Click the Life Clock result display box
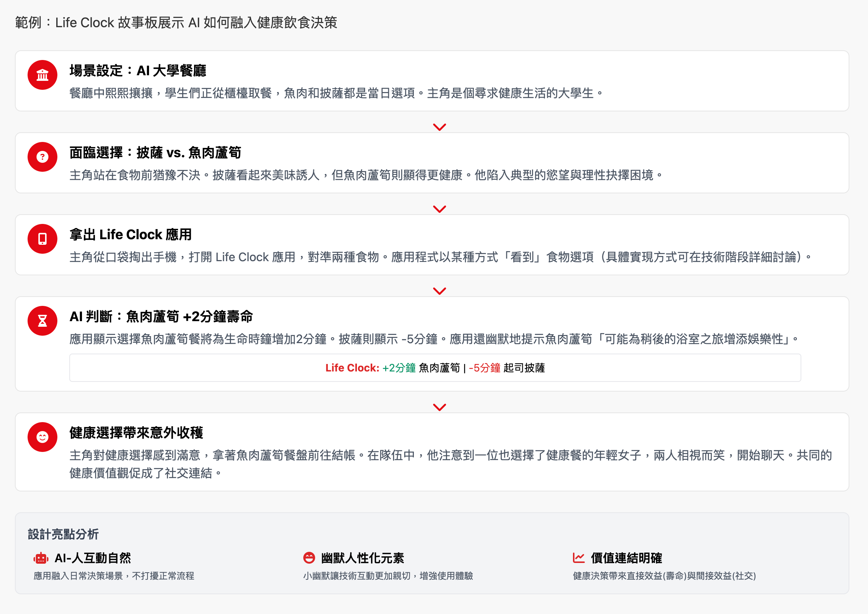 [435, 368]
